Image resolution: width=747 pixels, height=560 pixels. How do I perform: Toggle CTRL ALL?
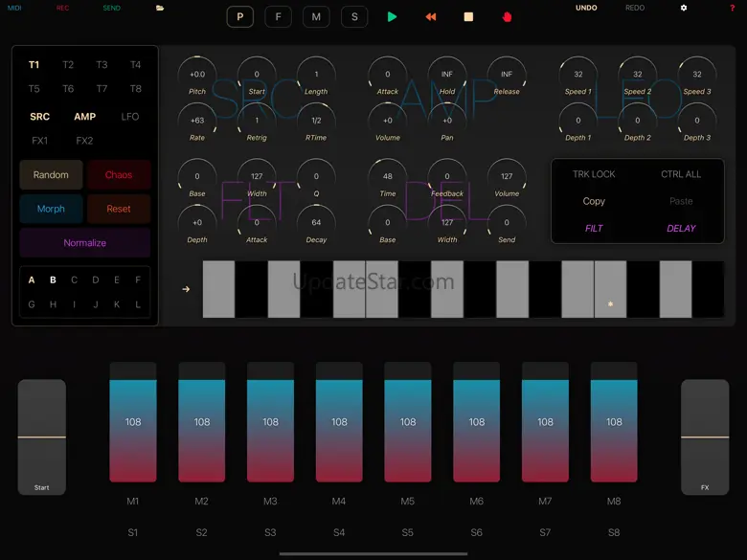tap(681, 174)
